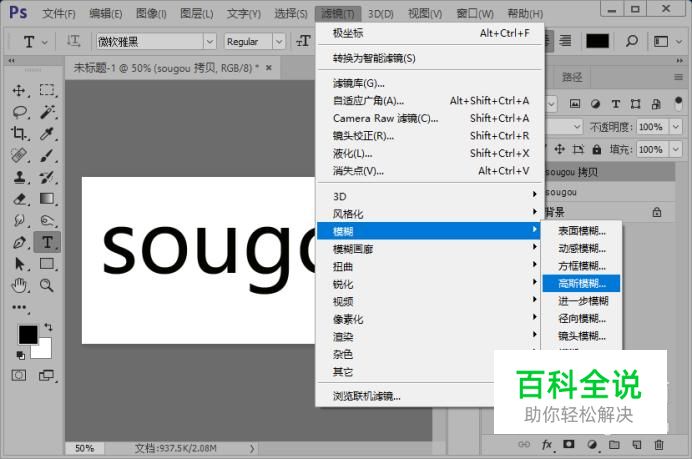Select the Gradient tool

[47, 199]
